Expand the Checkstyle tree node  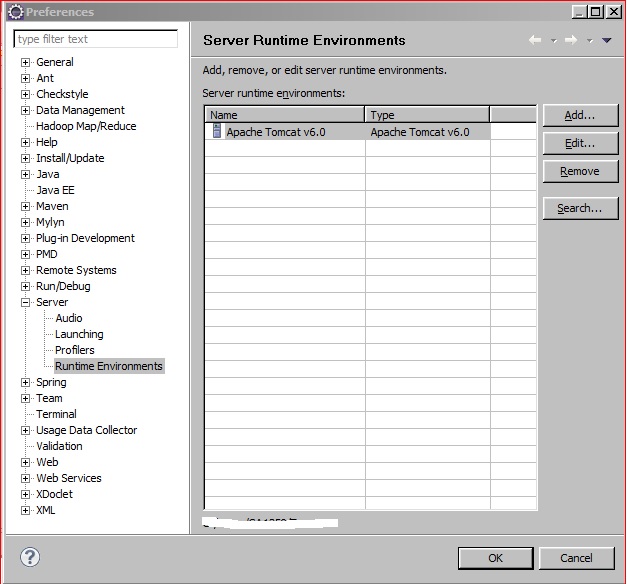(x=26, y=94)
